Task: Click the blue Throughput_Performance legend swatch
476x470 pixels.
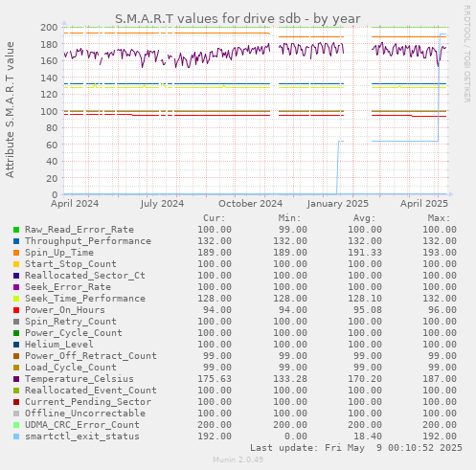Action: (16, 241)
